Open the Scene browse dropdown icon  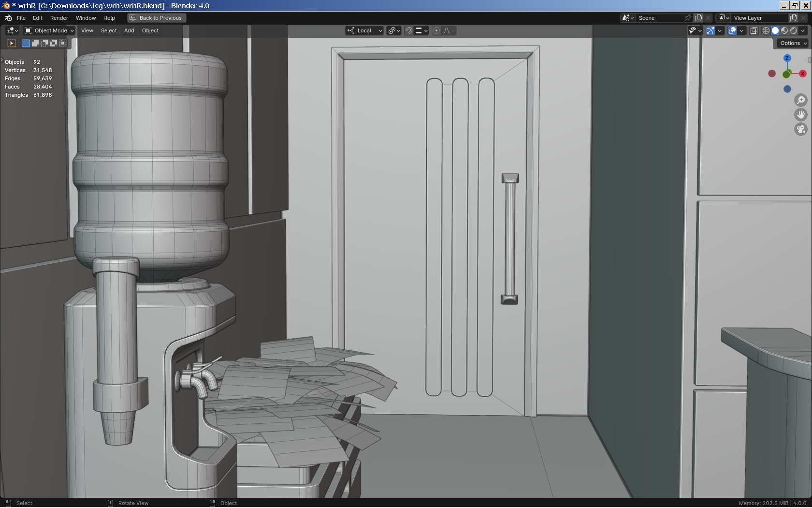click(628, 18)
